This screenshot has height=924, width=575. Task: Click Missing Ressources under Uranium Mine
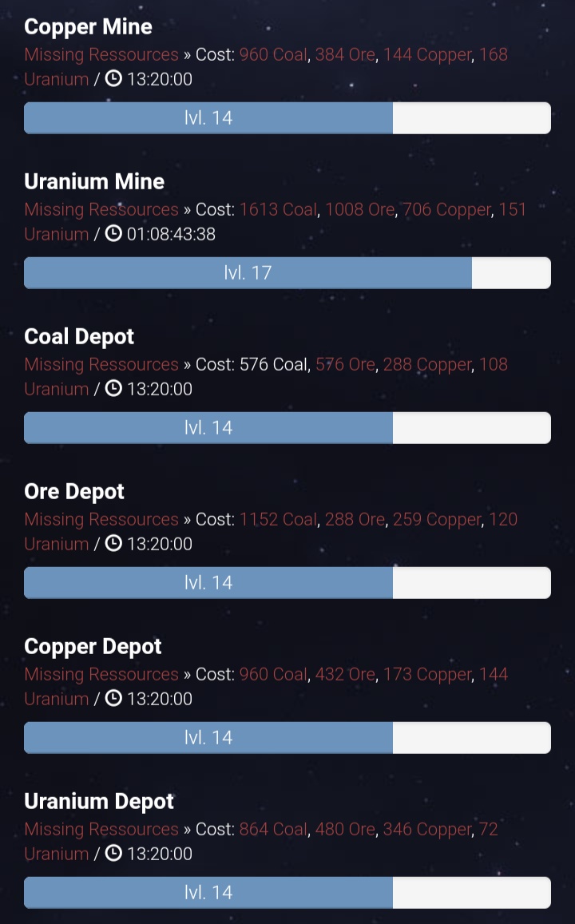[101, 210]
